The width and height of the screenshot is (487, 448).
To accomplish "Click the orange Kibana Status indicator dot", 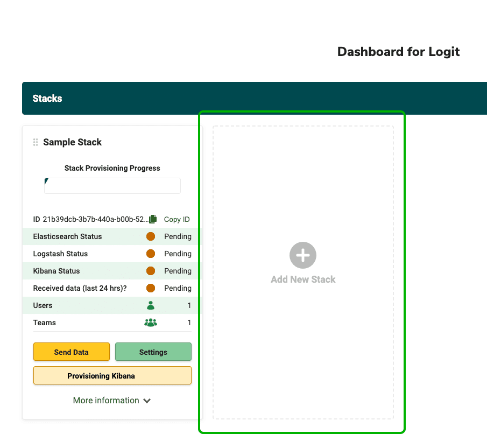I will [151, 271].
